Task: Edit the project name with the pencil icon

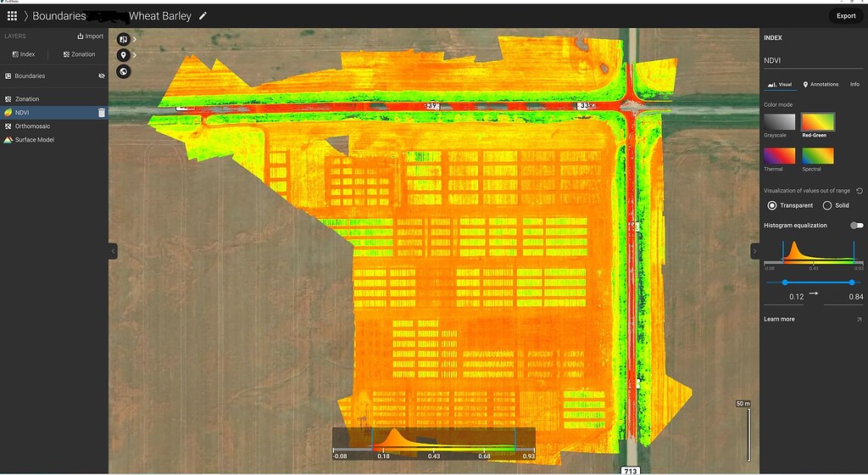Action: tap(203, 16)
